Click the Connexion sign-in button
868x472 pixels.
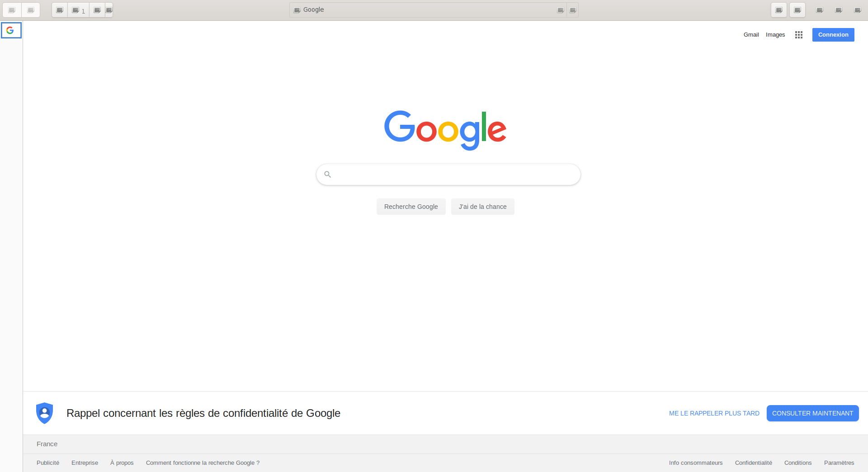833,35
